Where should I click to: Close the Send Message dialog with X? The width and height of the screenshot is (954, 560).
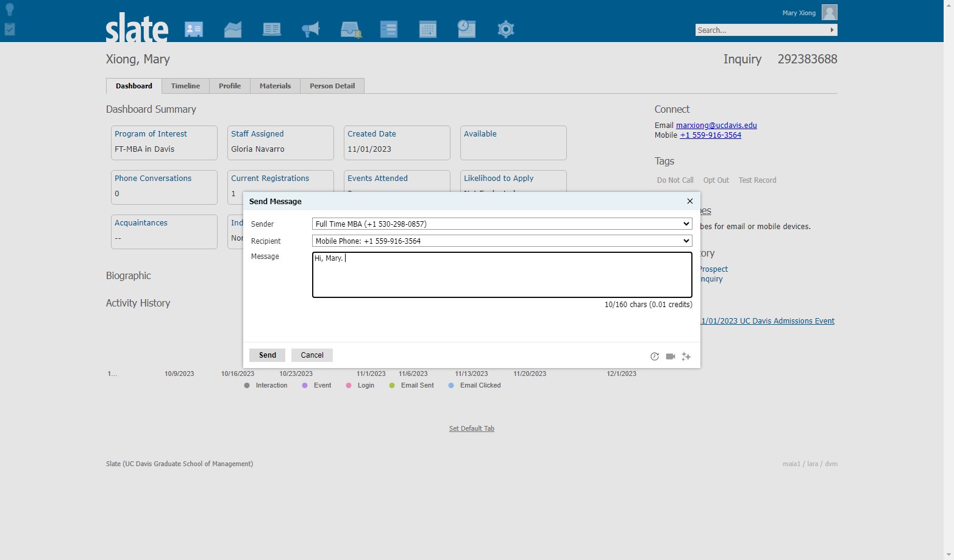pos(690,201)
